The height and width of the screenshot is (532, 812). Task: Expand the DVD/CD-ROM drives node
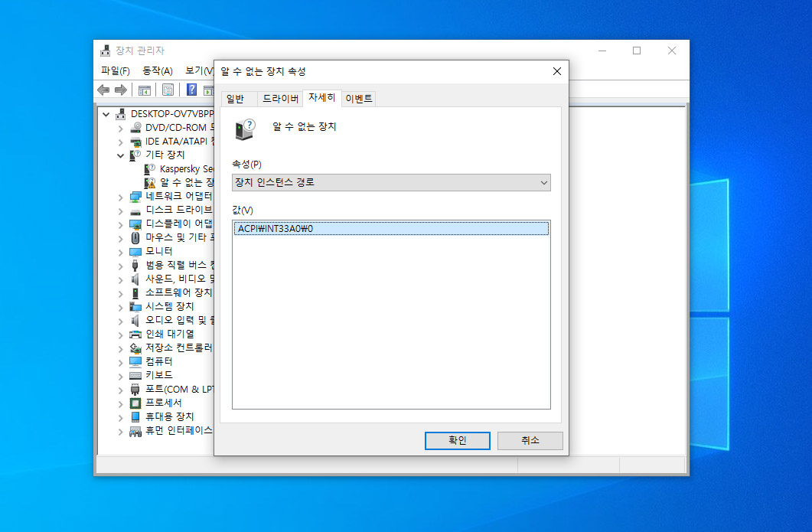coord(120,127)
